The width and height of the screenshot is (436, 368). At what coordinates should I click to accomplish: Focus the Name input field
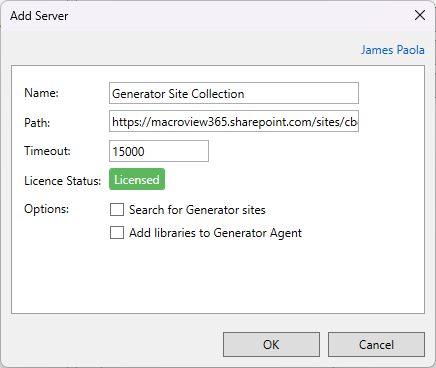point(234,93)
